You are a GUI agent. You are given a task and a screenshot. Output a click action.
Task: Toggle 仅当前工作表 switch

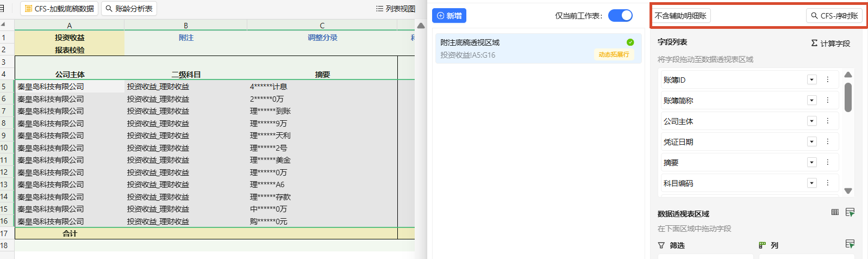pyautogui.click(x=620, y=16)
